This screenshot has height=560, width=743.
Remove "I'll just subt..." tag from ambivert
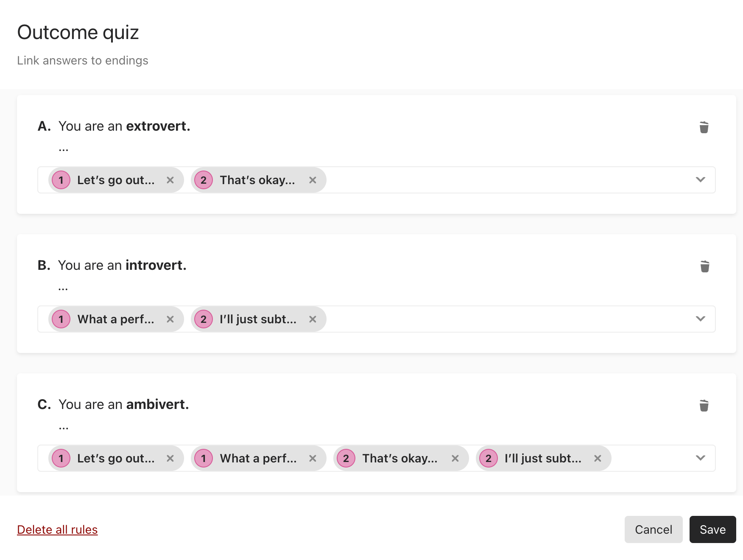598,458
